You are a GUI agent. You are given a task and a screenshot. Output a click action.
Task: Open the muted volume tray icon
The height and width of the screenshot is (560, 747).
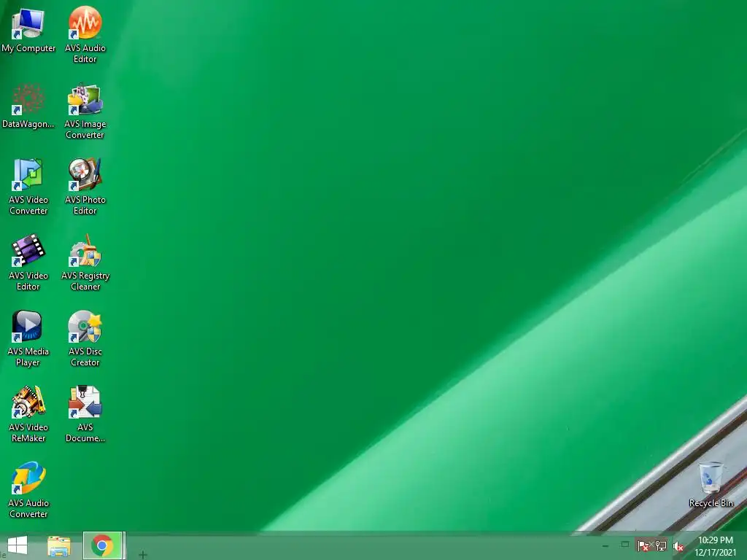coord(678,547)
